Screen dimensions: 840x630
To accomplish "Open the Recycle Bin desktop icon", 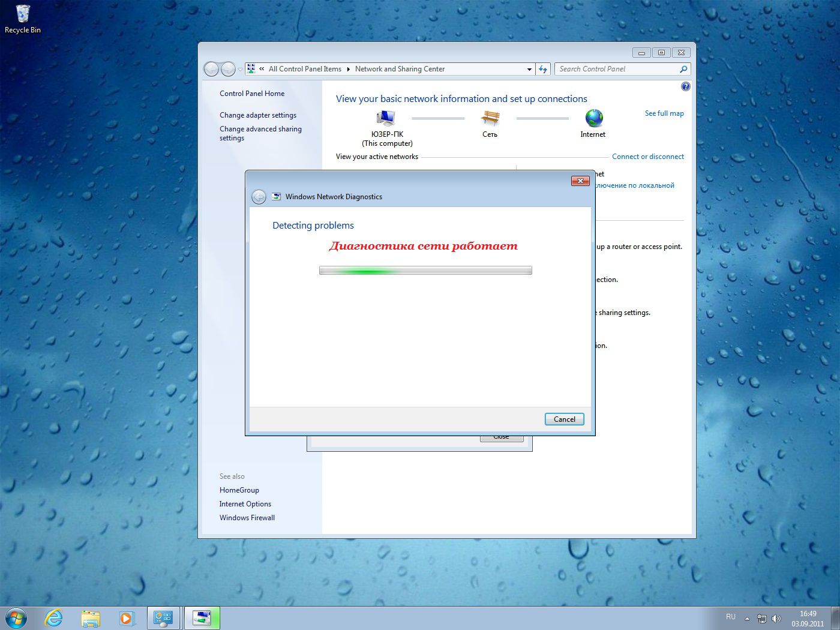I will tap(23, 19).
